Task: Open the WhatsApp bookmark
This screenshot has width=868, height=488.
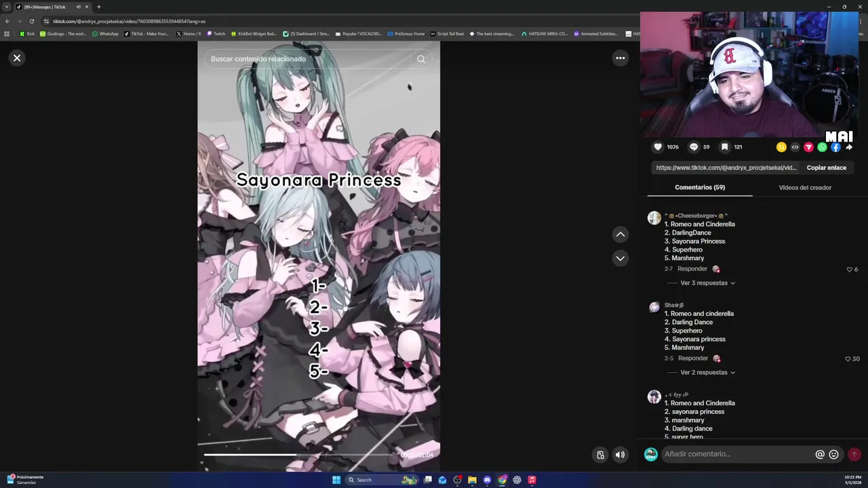Action: point(105,34)
